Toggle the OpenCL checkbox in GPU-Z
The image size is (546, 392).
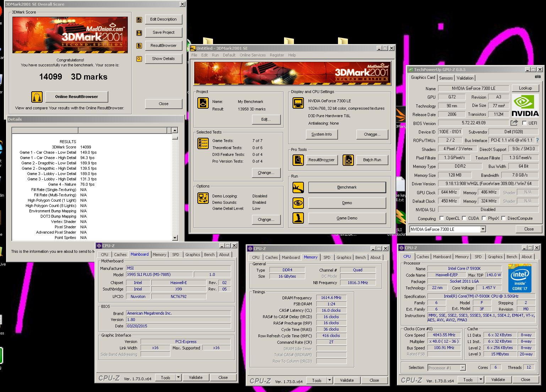pos(442,218)
